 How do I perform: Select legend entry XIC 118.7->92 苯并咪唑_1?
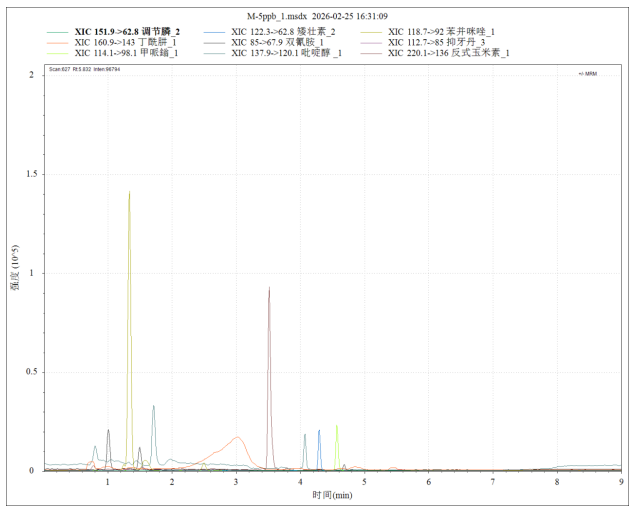click(441, 32)
